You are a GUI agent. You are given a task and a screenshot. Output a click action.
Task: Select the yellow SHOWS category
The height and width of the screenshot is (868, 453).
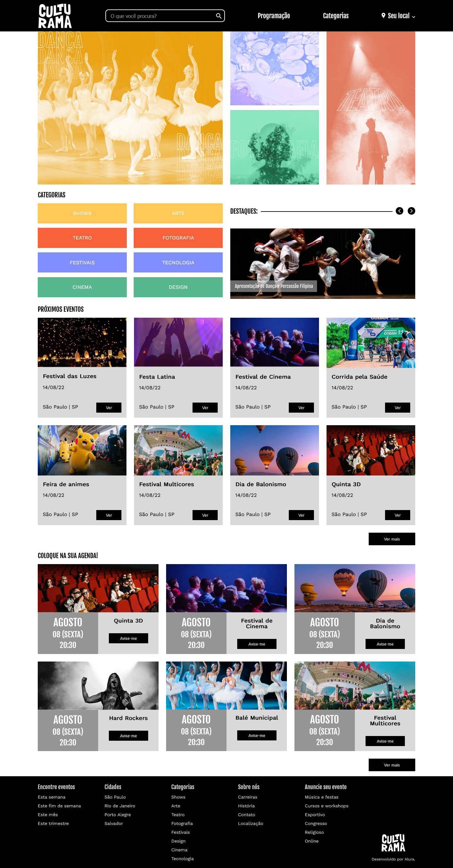tap(82, 213)
